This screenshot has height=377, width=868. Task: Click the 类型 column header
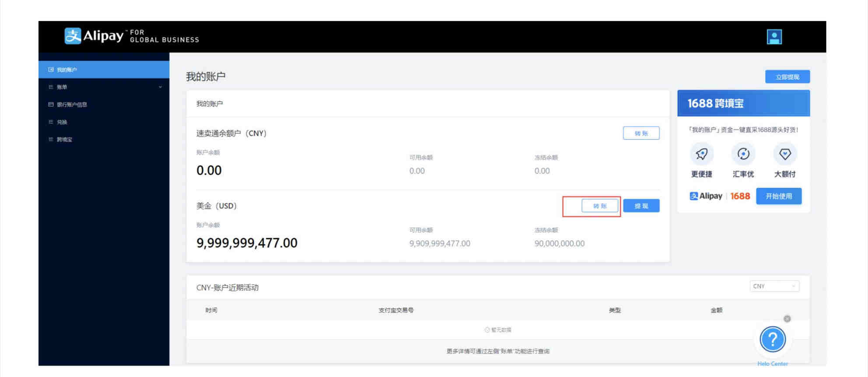click(615, 310)
